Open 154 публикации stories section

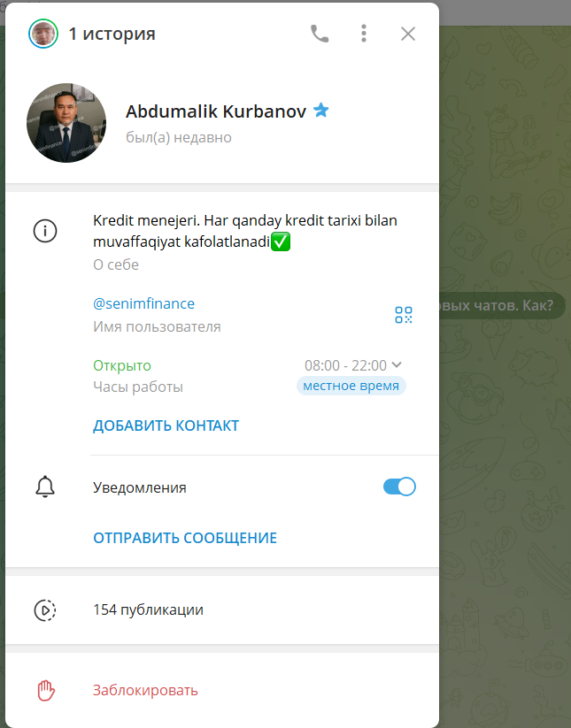tap(222, 609)
